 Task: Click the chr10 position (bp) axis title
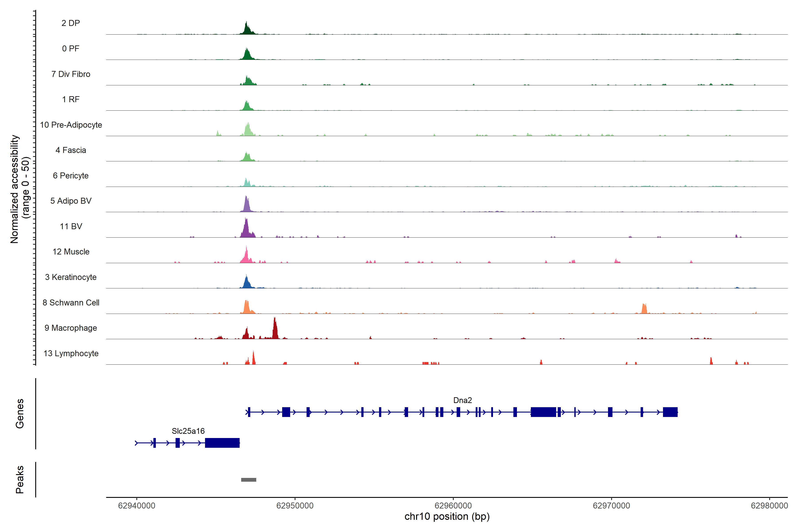pos(447,517)
